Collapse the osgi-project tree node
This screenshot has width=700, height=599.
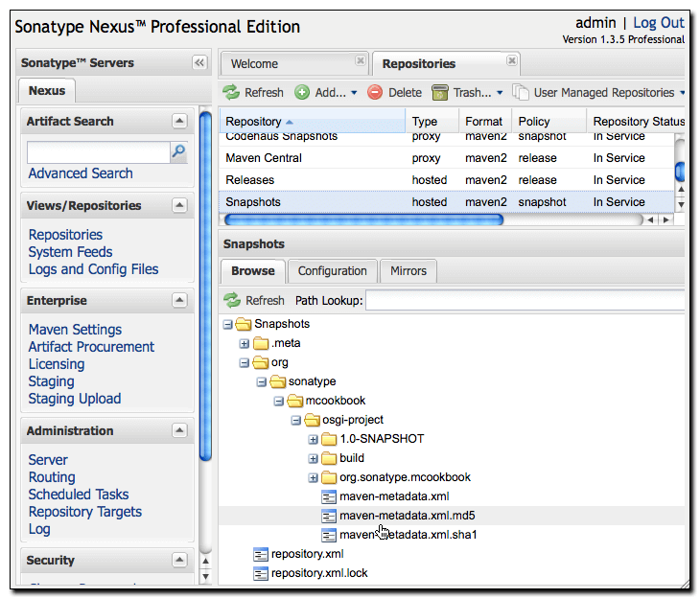click(x=295, y=421)
